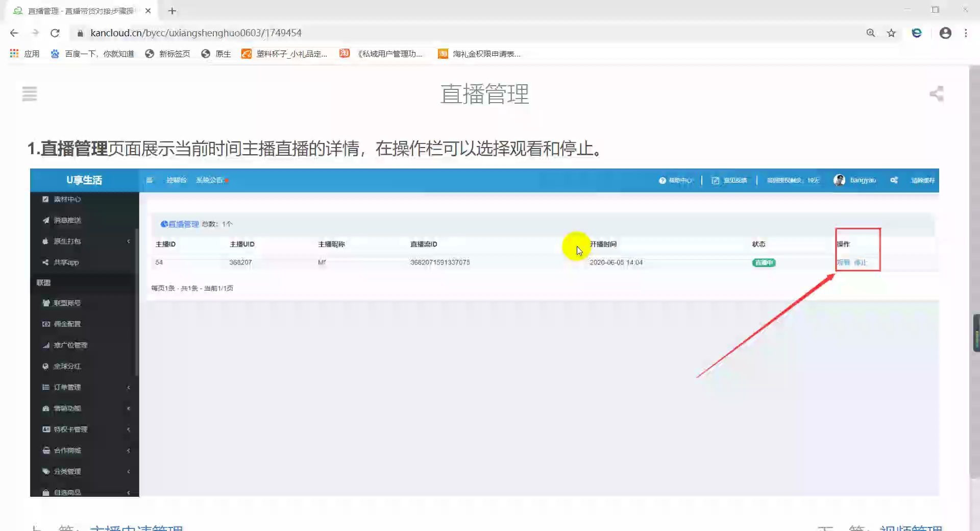Click 系统公告 in the blue header
The height and width of the screenshot is (531, 980).
point(210,180)
